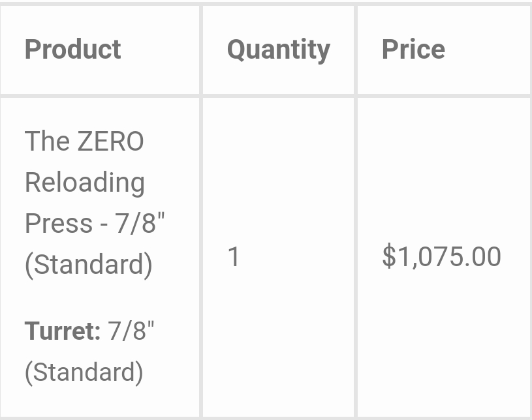Click the Product column header

click(72, 50)
